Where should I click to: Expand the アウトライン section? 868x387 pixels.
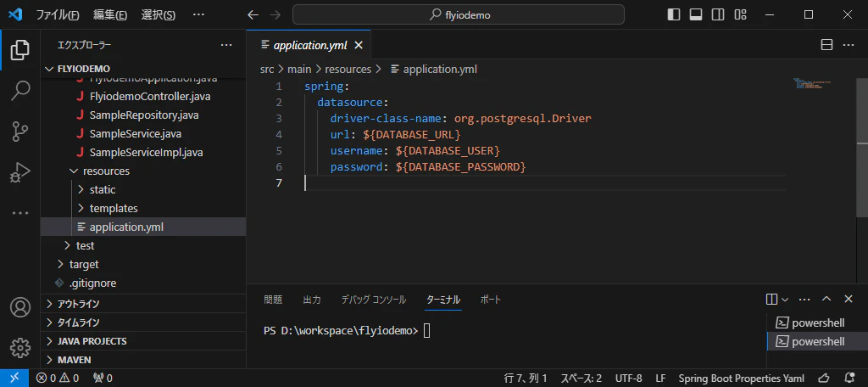click(x=144, y=304)
